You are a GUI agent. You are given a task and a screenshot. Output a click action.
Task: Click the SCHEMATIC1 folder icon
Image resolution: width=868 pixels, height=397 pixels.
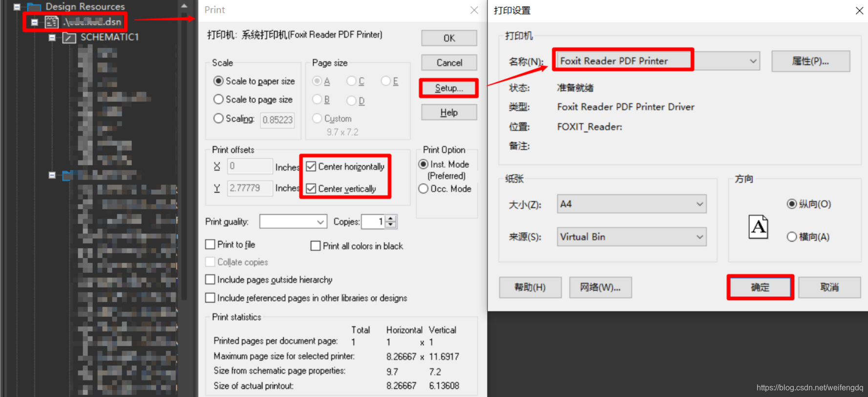coord(69,38)
